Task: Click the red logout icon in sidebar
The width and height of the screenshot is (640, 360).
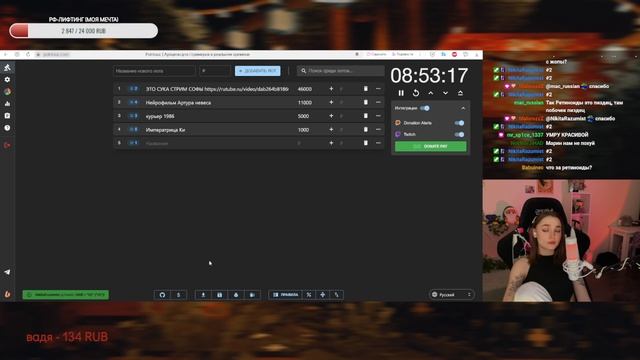Action: coord(7,145)
